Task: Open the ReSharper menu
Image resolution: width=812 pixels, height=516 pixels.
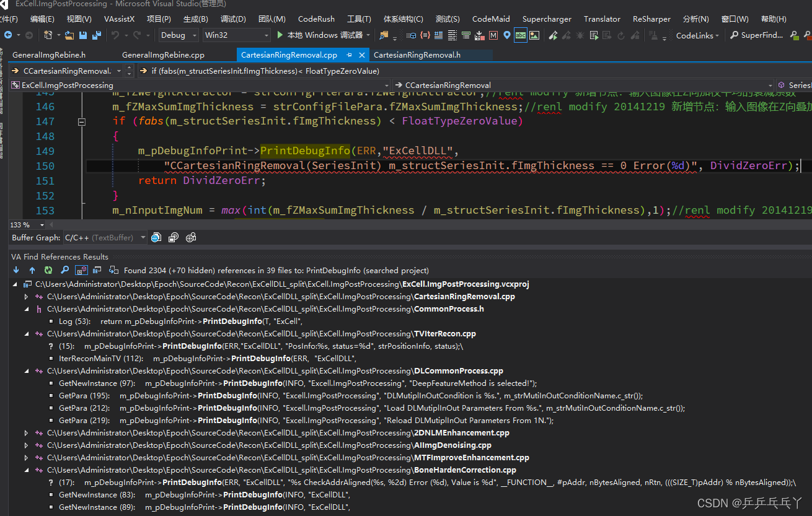Action: [651, 19]
